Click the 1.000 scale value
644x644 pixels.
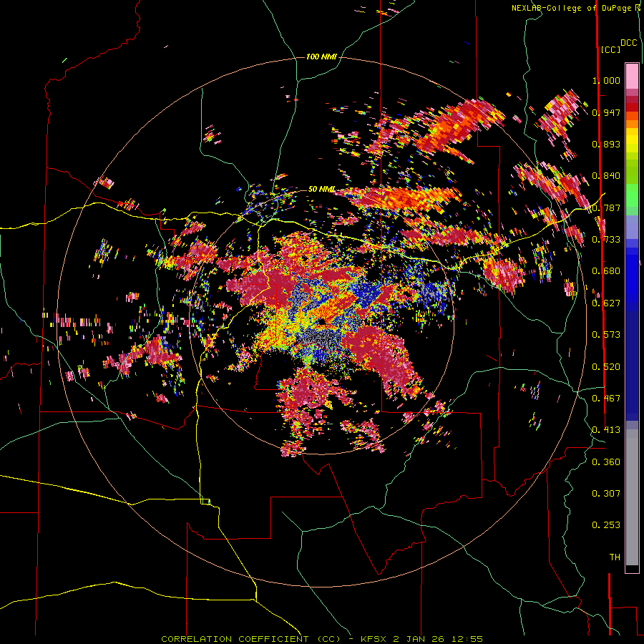click(x=606, y=80)
